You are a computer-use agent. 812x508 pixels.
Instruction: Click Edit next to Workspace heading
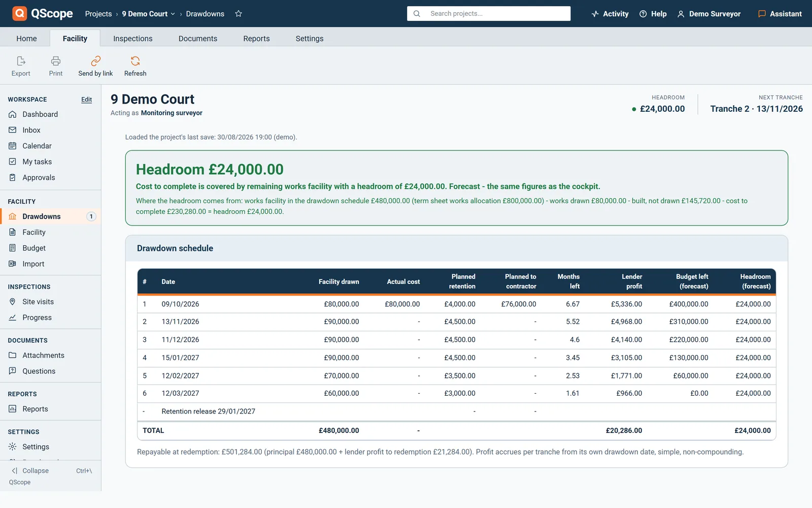[x=87, y=100]
